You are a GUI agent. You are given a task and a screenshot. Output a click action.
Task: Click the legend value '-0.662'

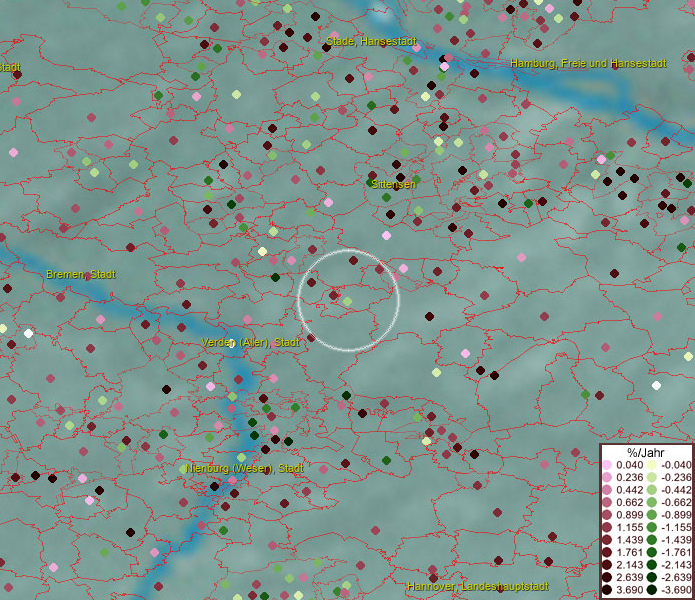click(x=676, y=503)
